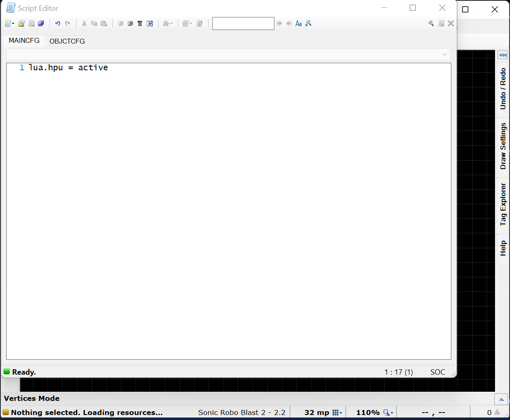Click the Find Previous arrow icon

click(279, 24)
